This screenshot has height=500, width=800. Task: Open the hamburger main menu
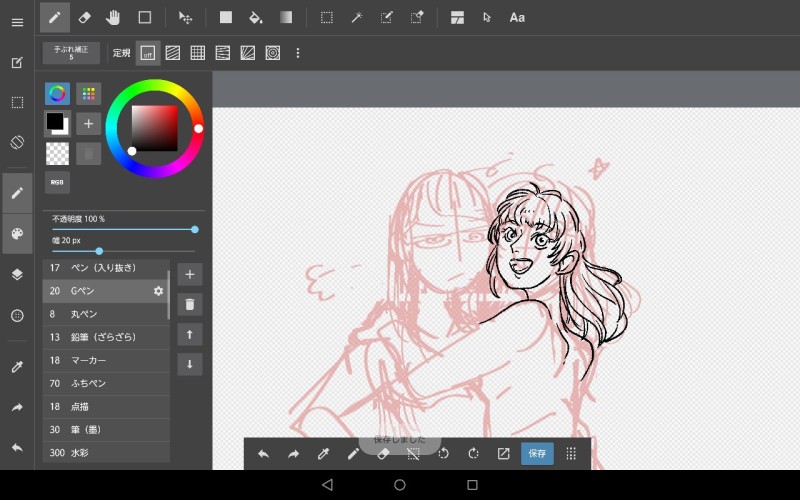(x=17, y=22)
